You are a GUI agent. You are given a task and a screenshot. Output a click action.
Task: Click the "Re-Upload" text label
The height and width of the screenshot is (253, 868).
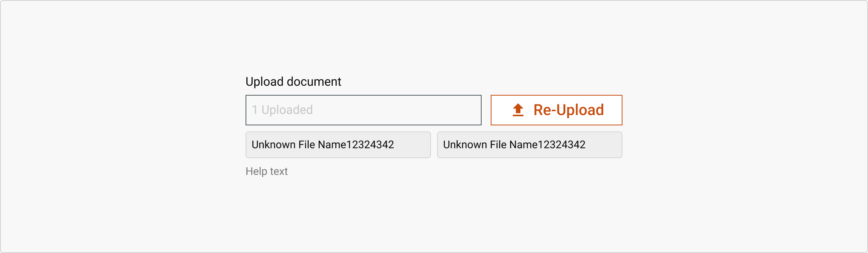coord(568,110)
